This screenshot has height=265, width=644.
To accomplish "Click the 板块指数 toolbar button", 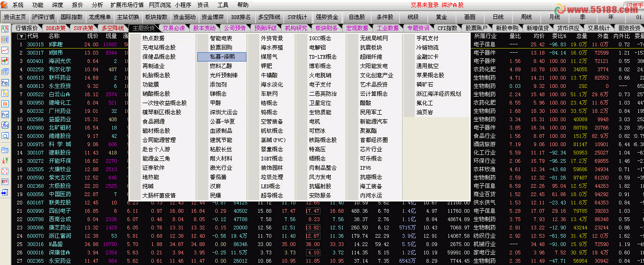I will point(156,17).
